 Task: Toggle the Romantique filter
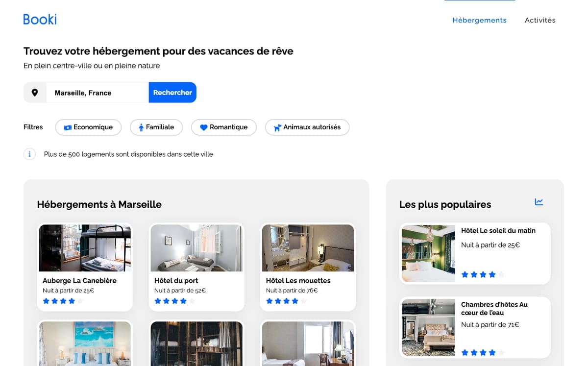point(224,127)
